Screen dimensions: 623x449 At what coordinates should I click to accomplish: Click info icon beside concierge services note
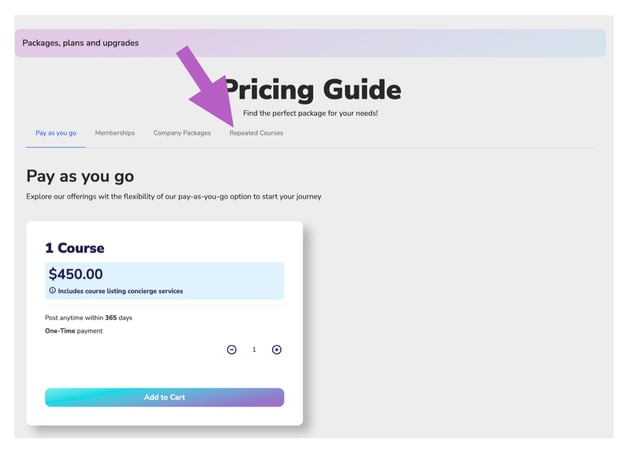pos(52,291)
